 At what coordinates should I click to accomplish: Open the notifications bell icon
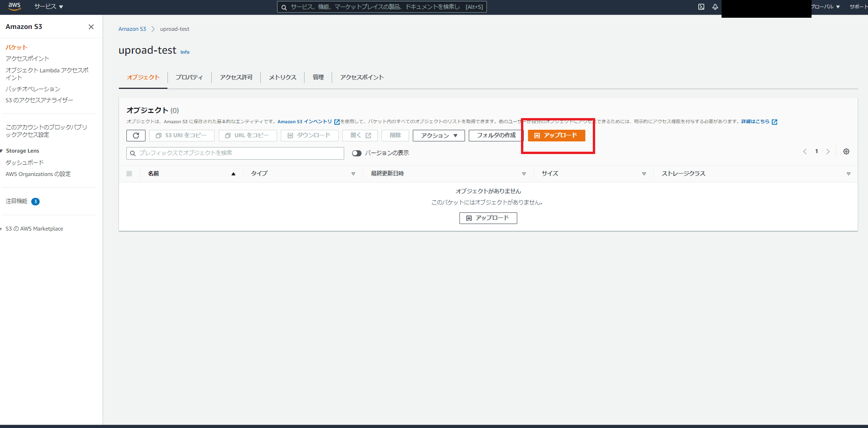click(715, 7)
